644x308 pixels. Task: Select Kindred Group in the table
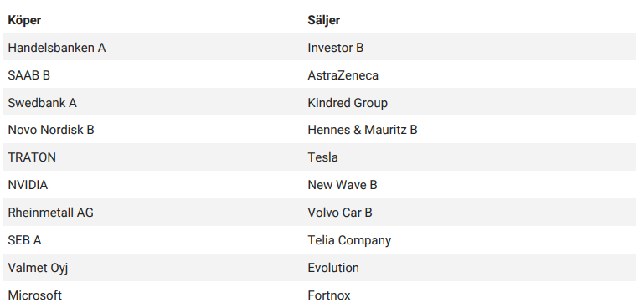(x=348, y=103)
